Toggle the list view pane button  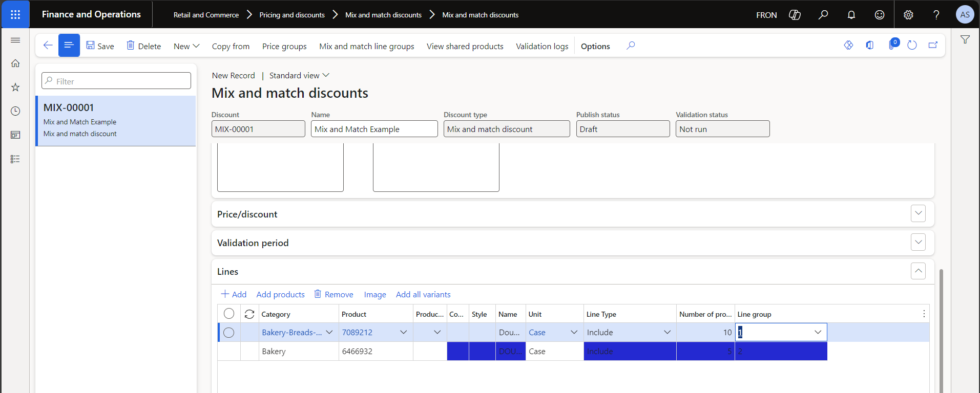[x=69, y=46]
